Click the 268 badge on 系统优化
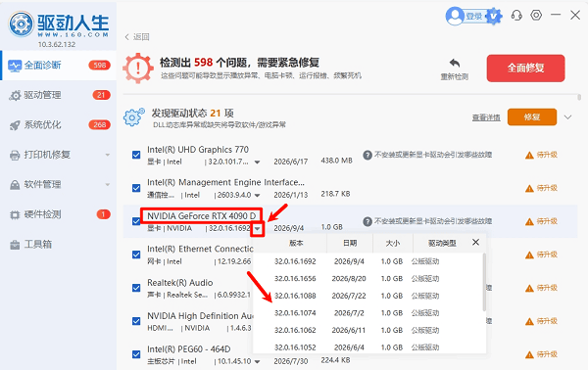 coord(99,124)
